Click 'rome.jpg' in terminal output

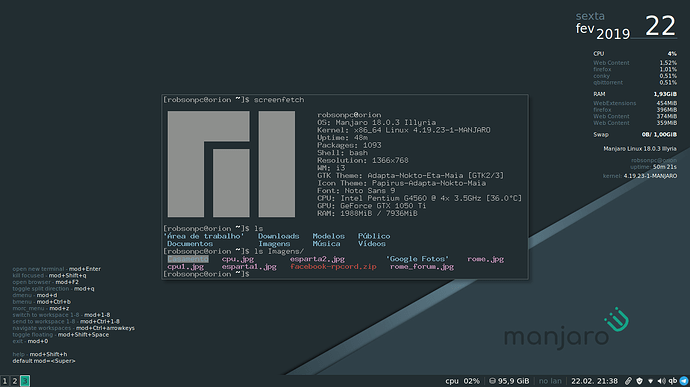coord(485,259)
